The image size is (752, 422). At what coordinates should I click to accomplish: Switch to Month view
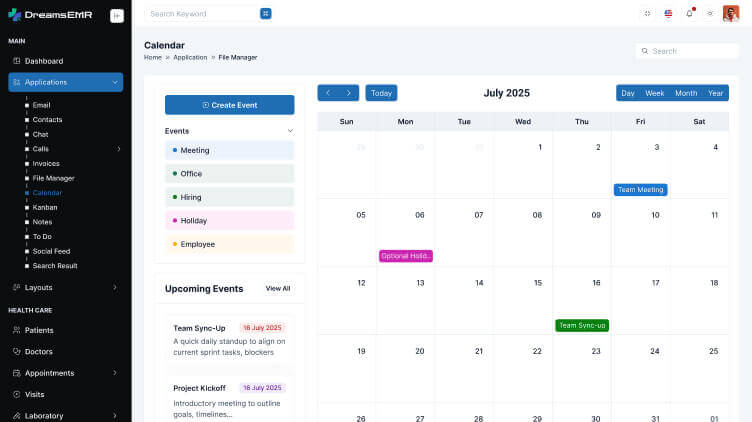pos(686,93)
